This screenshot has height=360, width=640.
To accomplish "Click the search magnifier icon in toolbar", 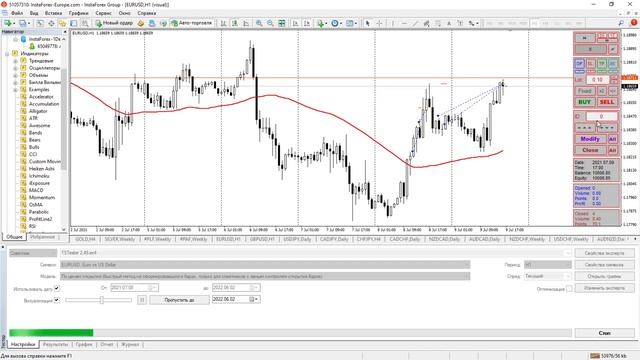I will pyautogui.click(x=621, y=23).
